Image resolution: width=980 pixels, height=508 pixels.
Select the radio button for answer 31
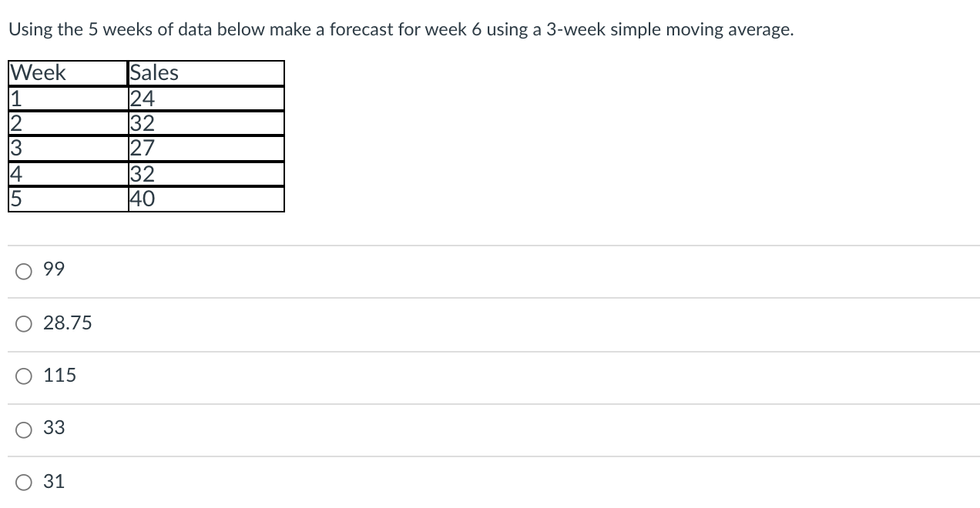click(x=24, y=481)
